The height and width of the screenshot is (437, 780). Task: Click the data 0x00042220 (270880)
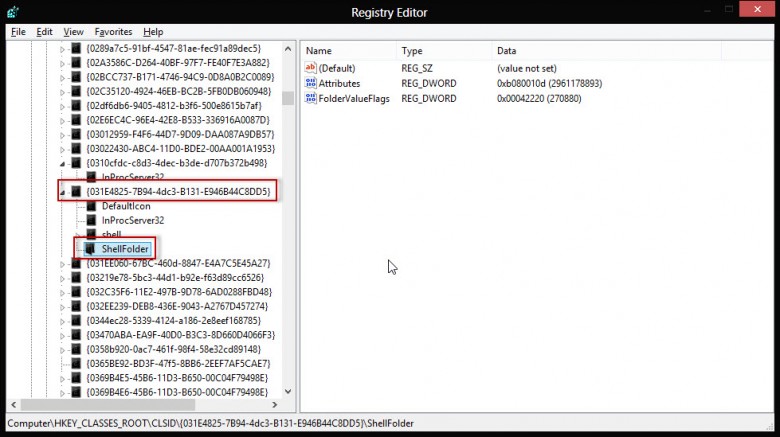point(539,99)
